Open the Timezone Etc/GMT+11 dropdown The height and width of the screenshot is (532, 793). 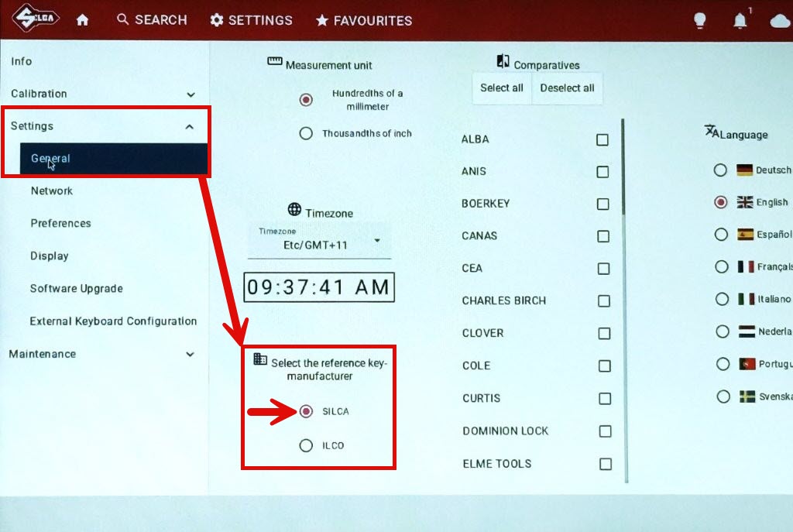319,241
